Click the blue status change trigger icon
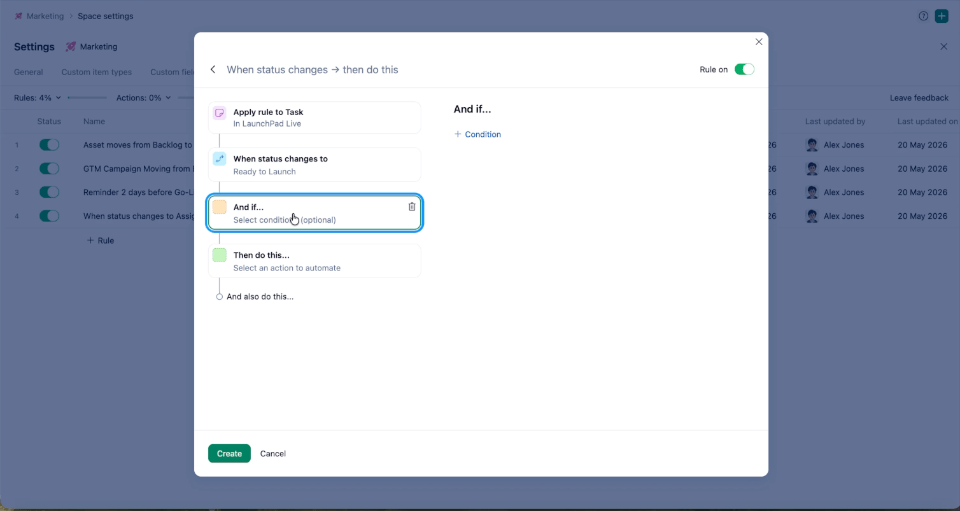 pyautogui.click(x=219, y=159)
